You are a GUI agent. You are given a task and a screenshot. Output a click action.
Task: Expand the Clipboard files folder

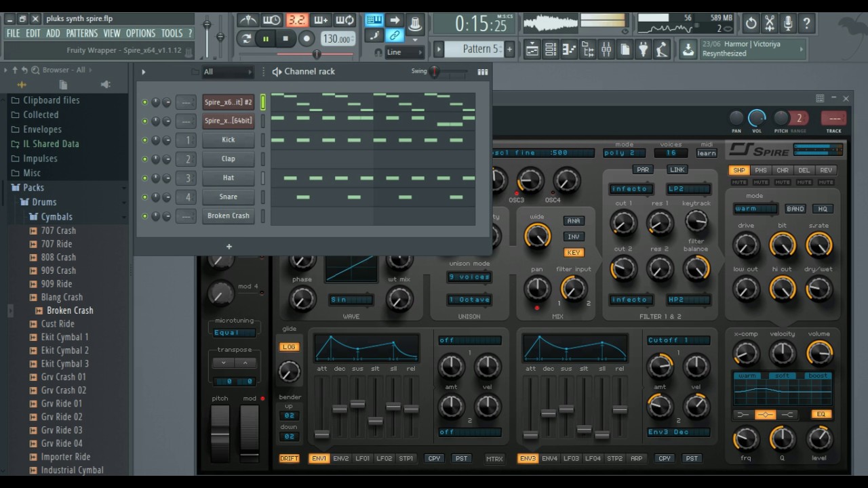(52, 100)
